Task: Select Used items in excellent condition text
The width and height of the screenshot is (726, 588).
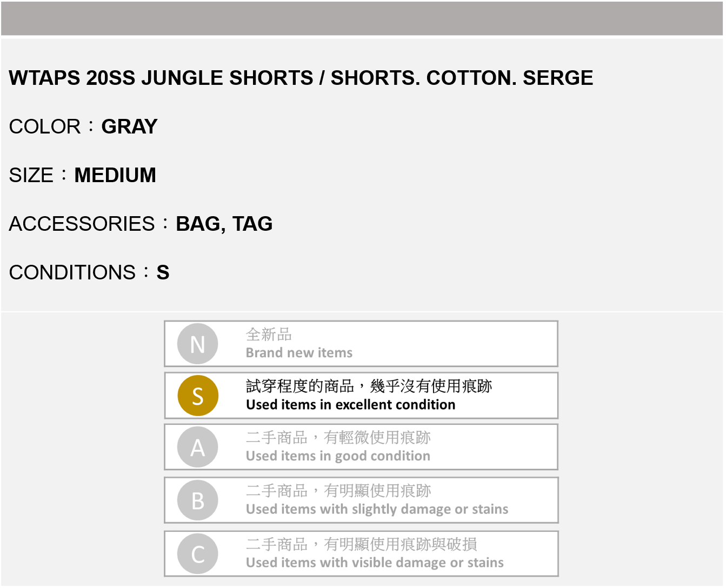Action: (350, 405)
